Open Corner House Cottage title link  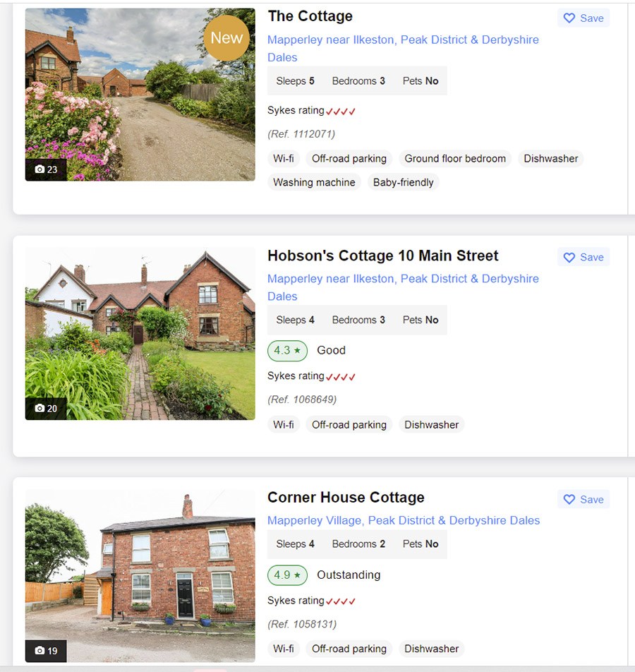point(346,497)
